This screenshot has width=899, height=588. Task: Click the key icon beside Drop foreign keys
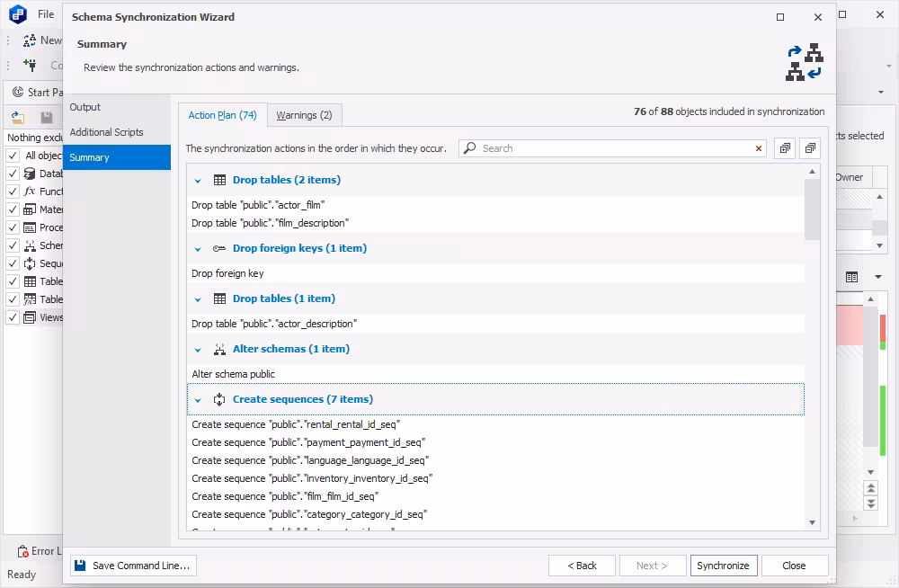219,248
